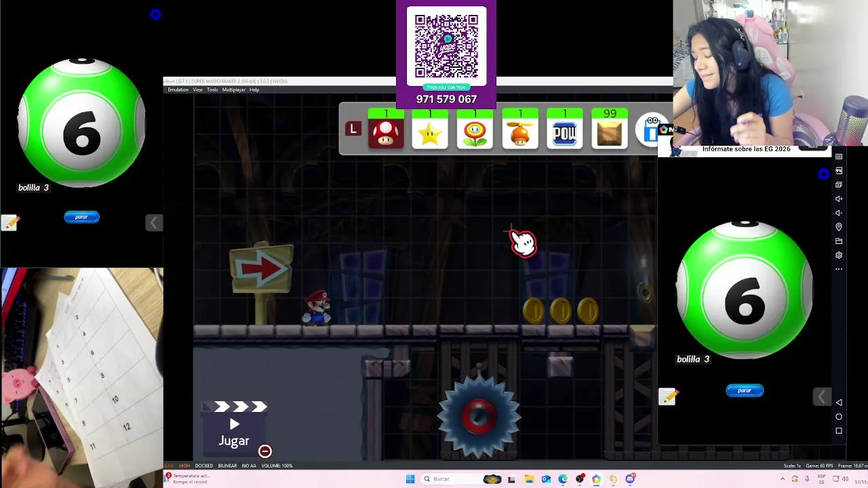The height and width of the screenshot is (488, 868).
Task: Open the folder icon in the emulator sidebar
Action: tap(839, 241)
